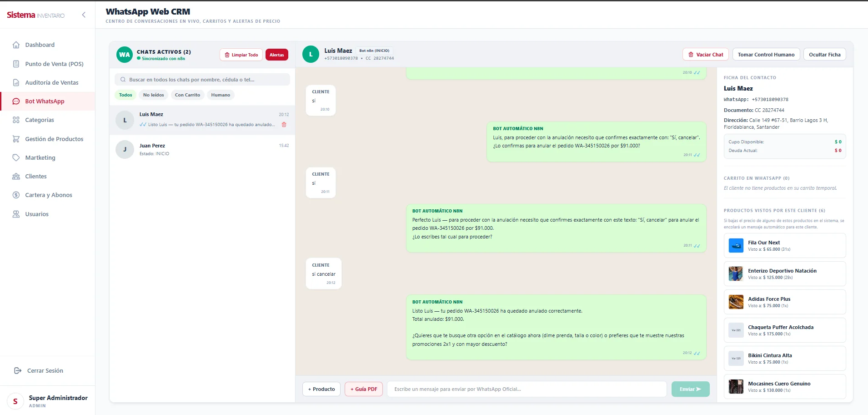
Task: Click the 'si cancelar' client message
Action: [x=324, y=274]
